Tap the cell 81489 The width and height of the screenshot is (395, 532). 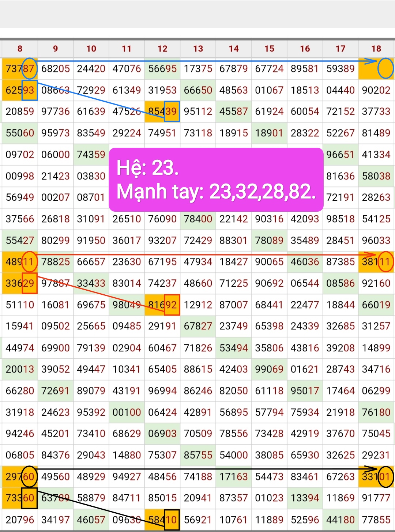[x=376, y=133]
